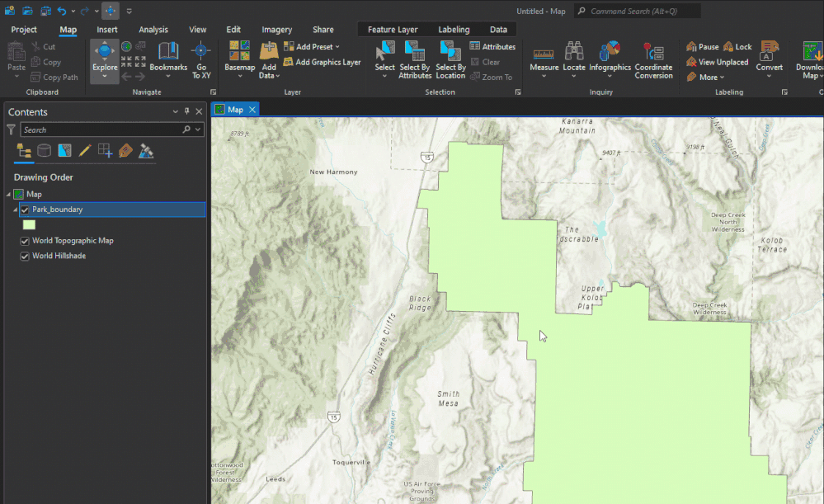Collapse the Park_boundary layer tree
Screen dimensions: 824x504
15,210
